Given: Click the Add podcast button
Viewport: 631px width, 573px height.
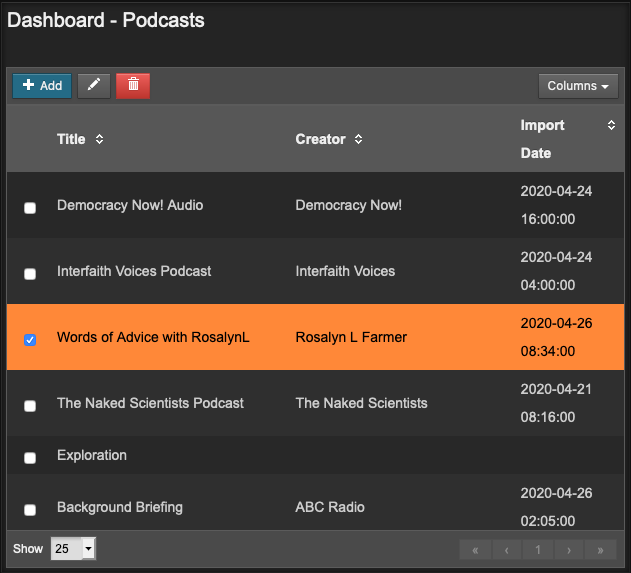Looking at the screenshot, I should [42, 86].
